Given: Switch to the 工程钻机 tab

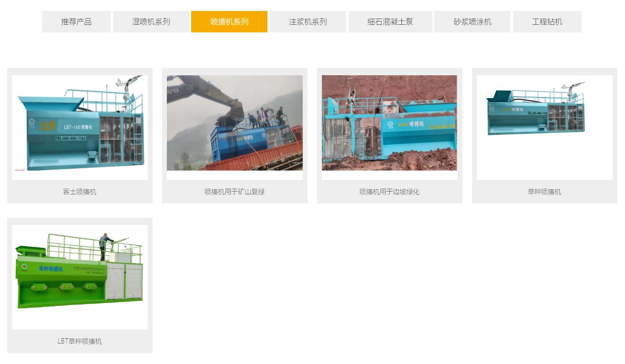Looking at the screenshot, I should pos(547,22).
